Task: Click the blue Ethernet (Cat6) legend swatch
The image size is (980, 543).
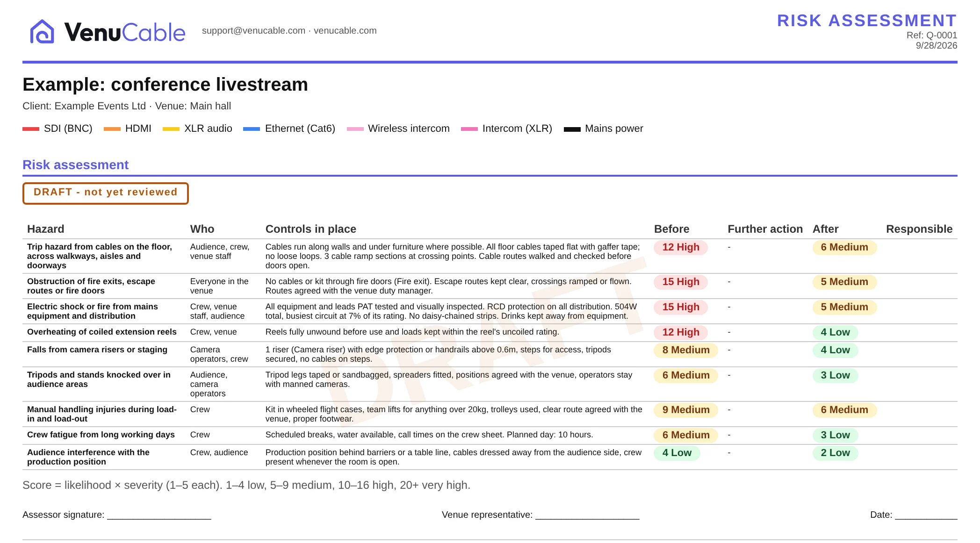Action: point(252,129)
